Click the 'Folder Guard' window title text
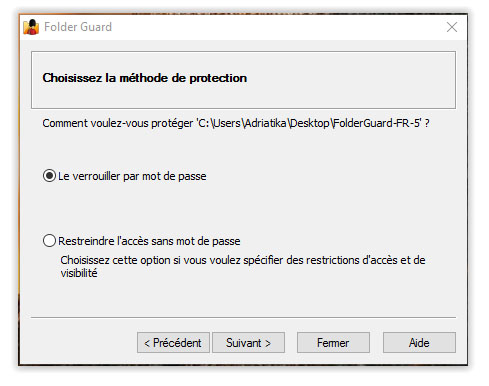Image resolution: width=489 pixels, height=386 pixels. click(x=78, y=27)
